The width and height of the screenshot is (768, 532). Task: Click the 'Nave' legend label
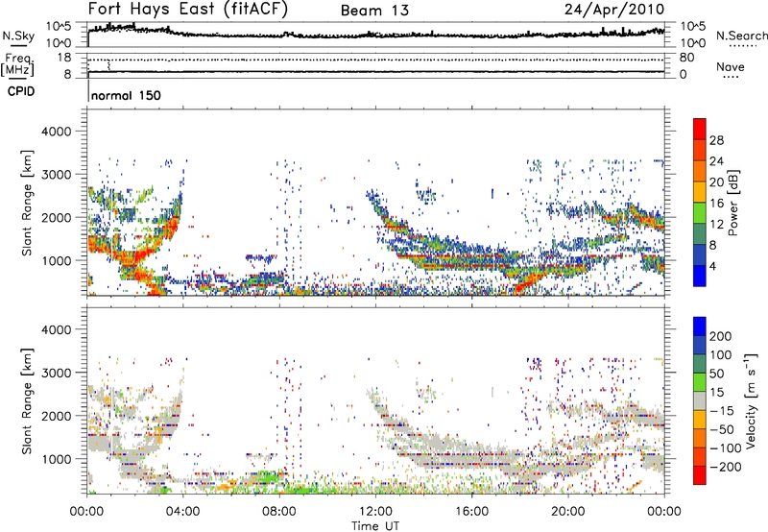coord(731,67)
